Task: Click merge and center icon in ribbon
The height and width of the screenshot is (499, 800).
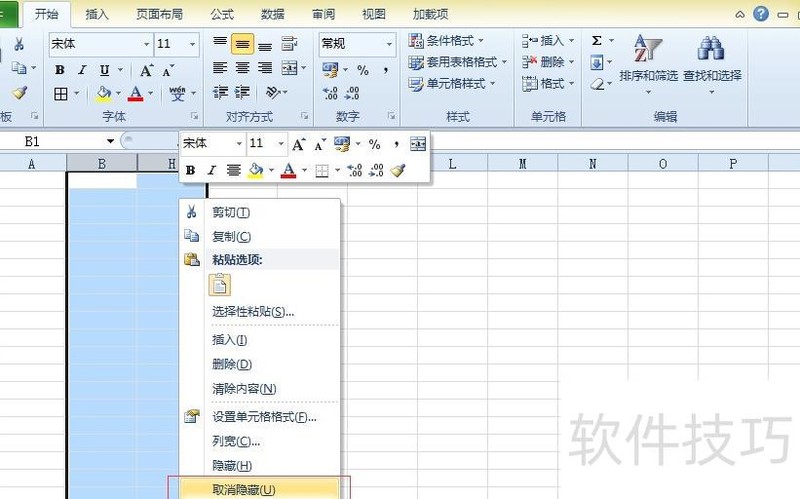Action: pos(289,68)
